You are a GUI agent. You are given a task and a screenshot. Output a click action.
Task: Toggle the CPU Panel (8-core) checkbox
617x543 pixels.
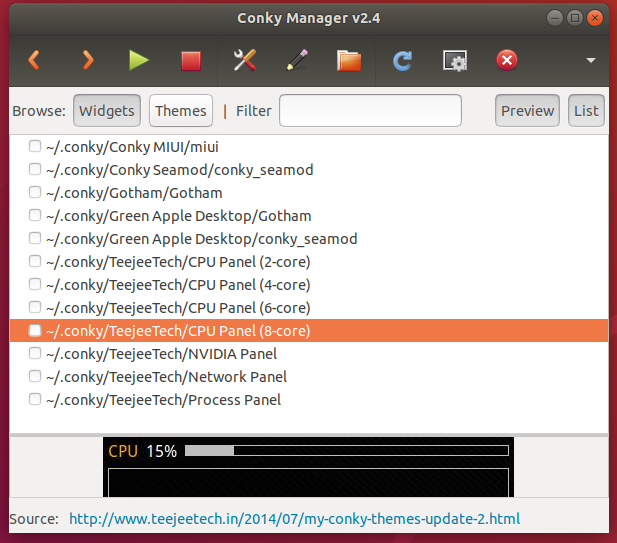35,330
